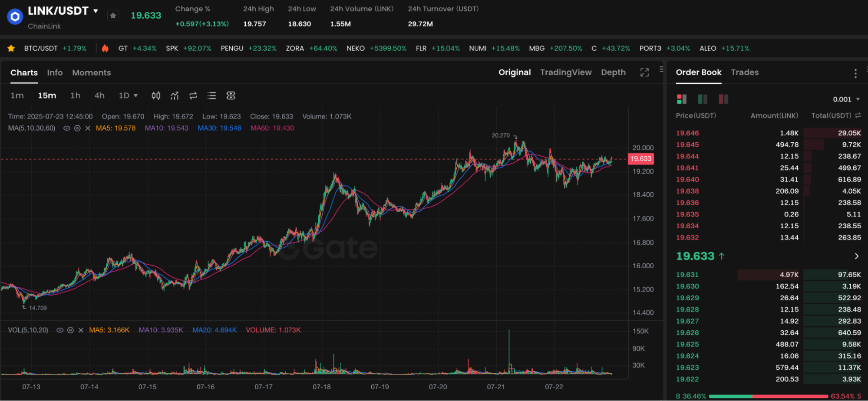This screenshot has height=401, width=868.
Task: Click the panel menu icon beside fullscreen
Action: click(x=661, y=69)
